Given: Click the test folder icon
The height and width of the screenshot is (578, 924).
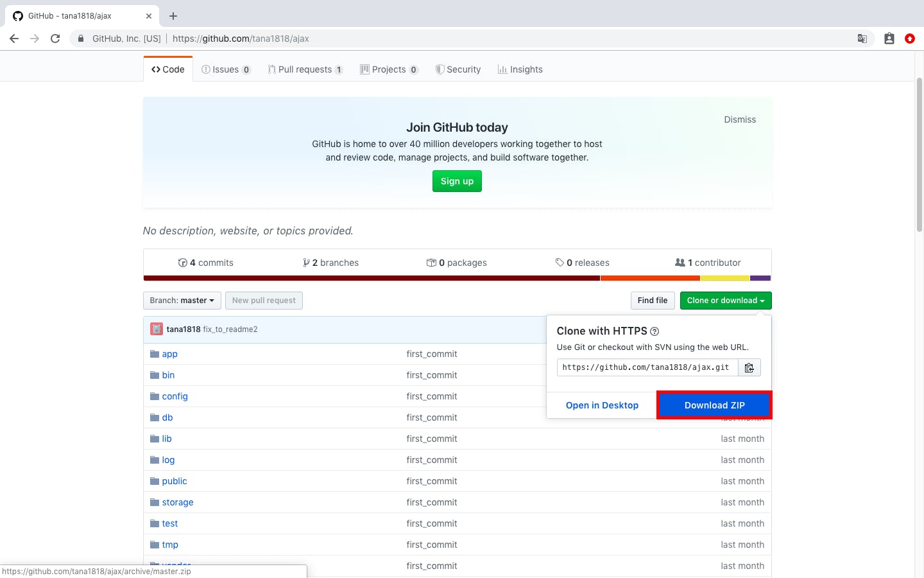Looking at the screenshot, I should pos(155,523).
